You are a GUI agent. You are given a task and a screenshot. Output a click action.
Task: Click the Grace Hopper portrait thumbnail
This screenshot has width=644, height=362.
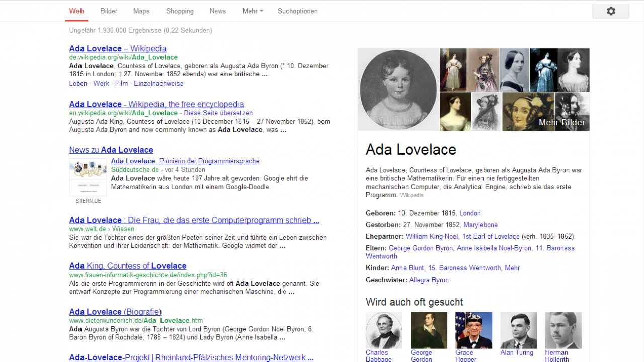point(473,330)
